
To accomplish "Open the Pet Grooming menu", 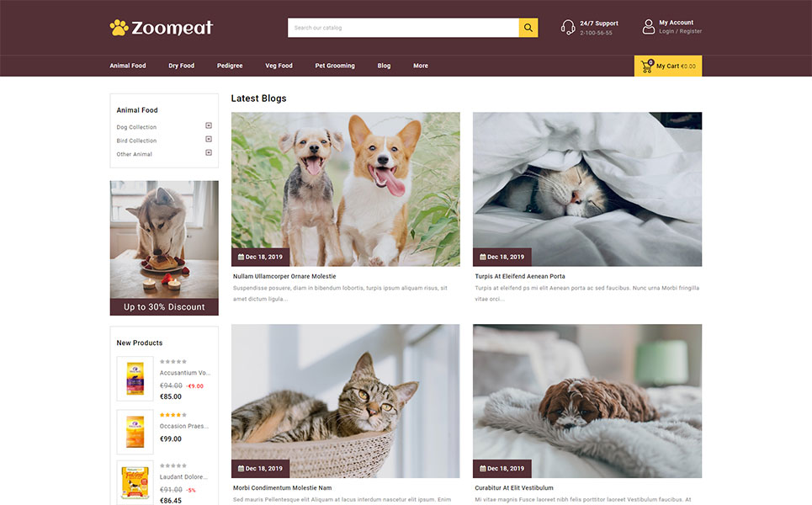I will (335, 66).
